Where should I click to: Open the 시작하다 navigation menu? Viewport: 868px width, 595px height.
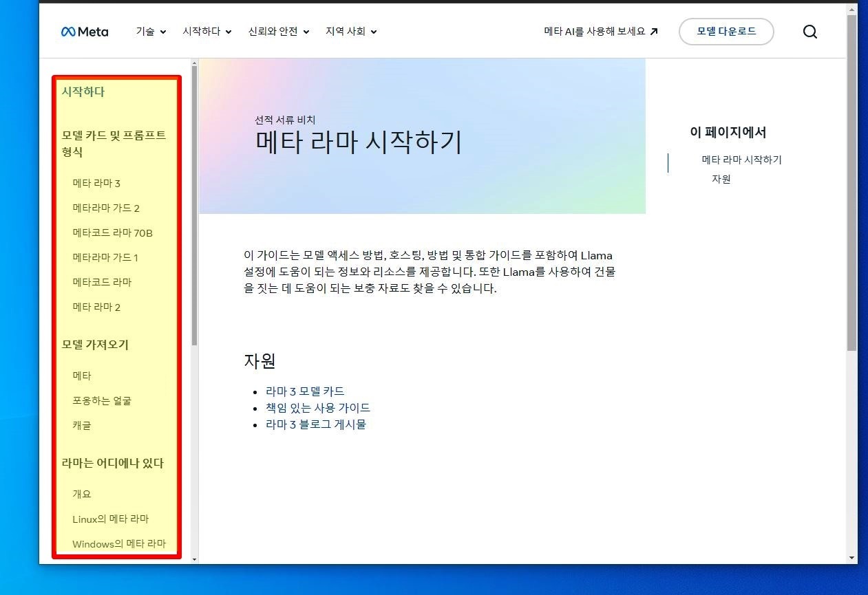click(x=207, y=32)
